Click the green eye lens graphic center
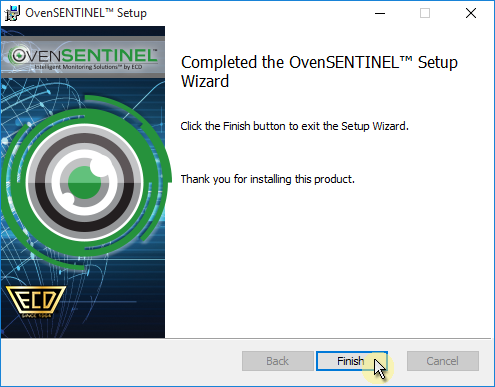Screen dimensions: 495x387 pyautogui.click(x=84, y=183)
